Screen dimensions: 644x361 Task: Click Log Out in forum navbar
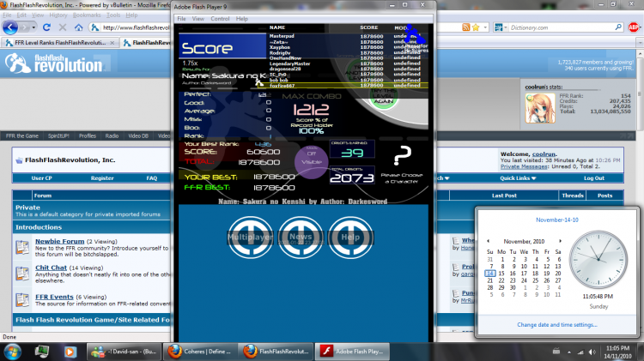click(594, 178)
